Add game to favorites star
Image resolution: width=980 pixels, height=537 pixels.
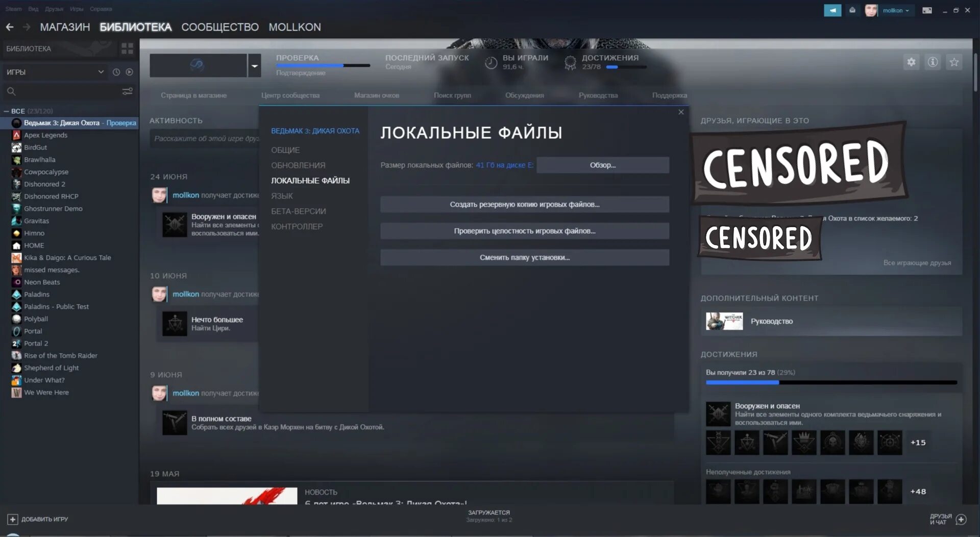(954, 62)
